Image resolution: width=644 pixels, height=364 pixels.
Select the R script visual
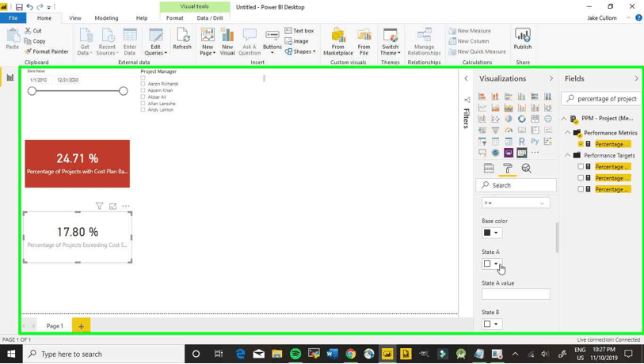(x=521, y=142)
